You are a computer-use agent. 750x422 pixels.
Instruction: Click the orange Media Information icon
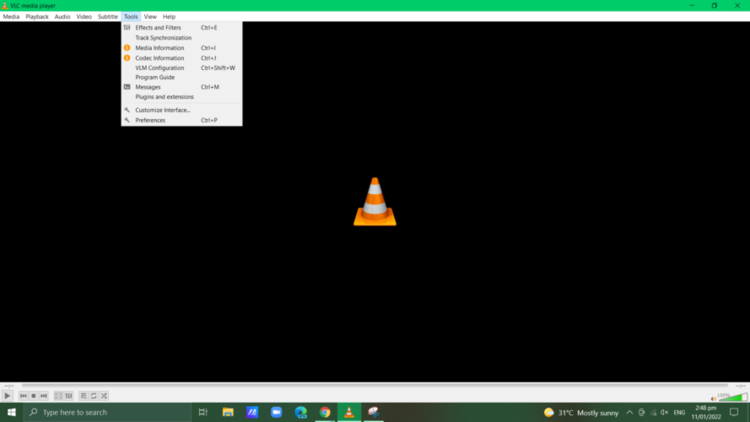[x=127, y=48]
